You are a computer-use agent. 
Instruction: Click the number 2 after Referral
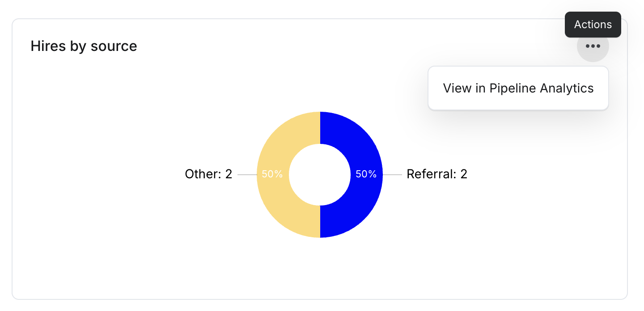tap(464, 174)
